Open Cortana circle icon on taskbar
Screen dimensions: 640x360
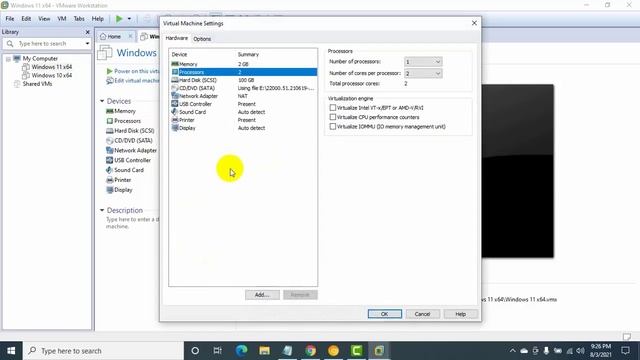[x=195, y=351]
